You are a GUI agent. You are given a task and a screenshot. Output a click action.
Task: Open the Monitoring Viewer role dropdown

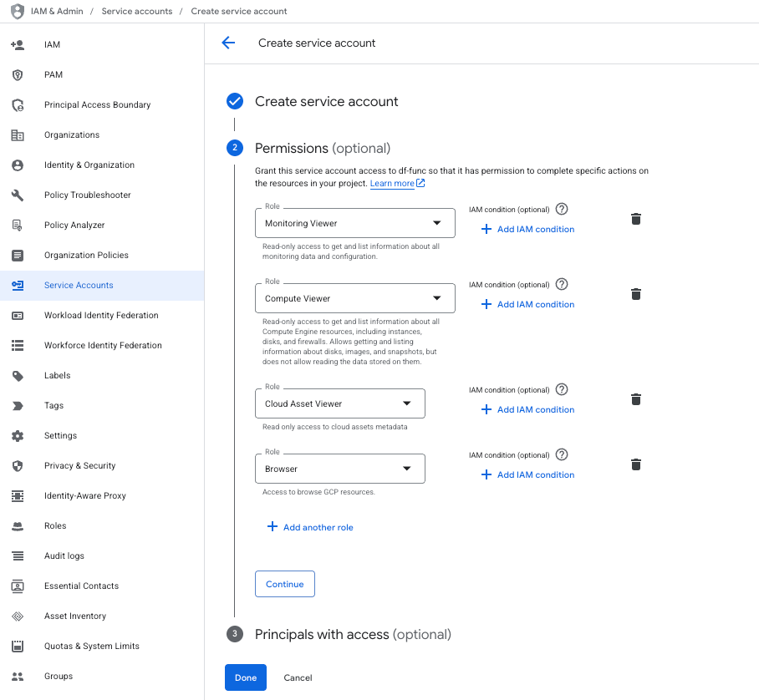(354, 224)
